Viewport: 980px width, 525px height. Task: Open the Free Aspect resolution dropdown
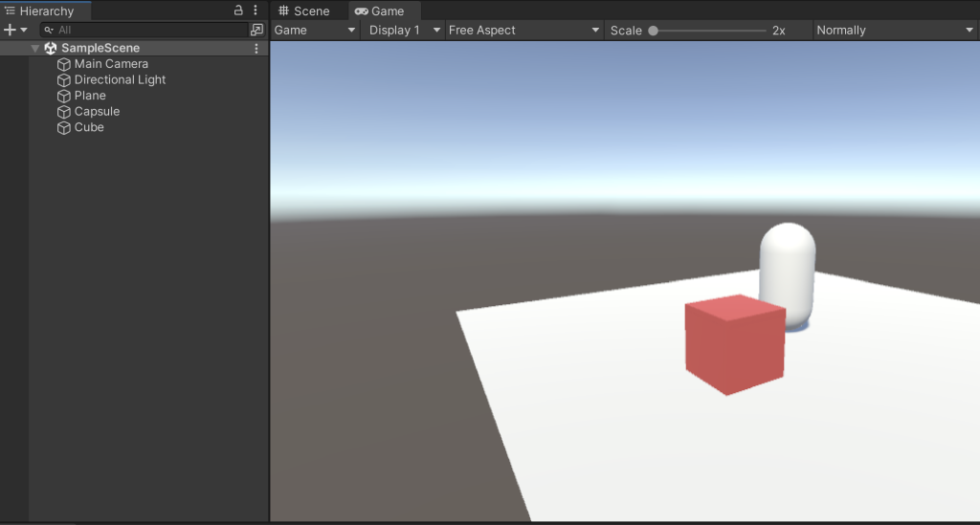coord(523,30)
